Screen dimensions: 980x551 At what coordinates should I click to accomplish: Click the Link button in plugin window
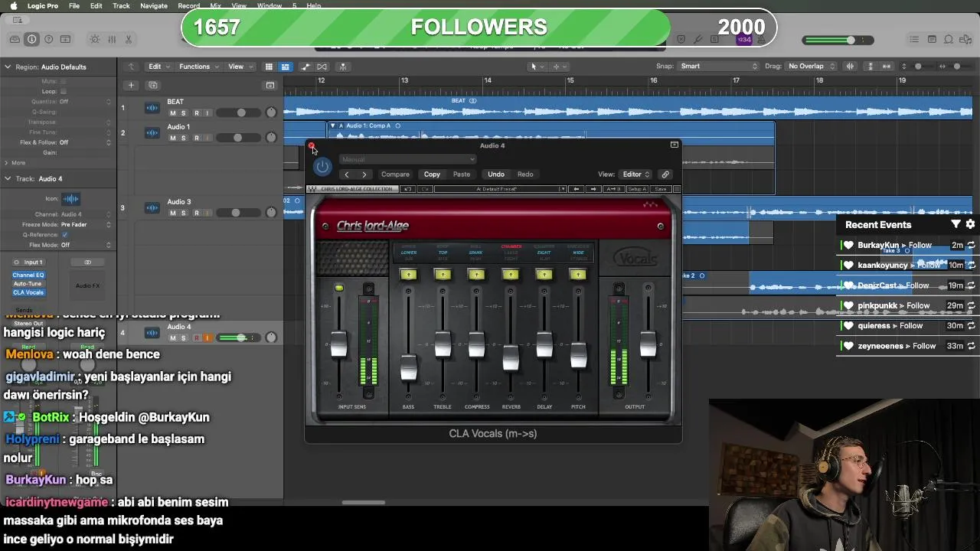pyautogui.click(x=665, y=174)
